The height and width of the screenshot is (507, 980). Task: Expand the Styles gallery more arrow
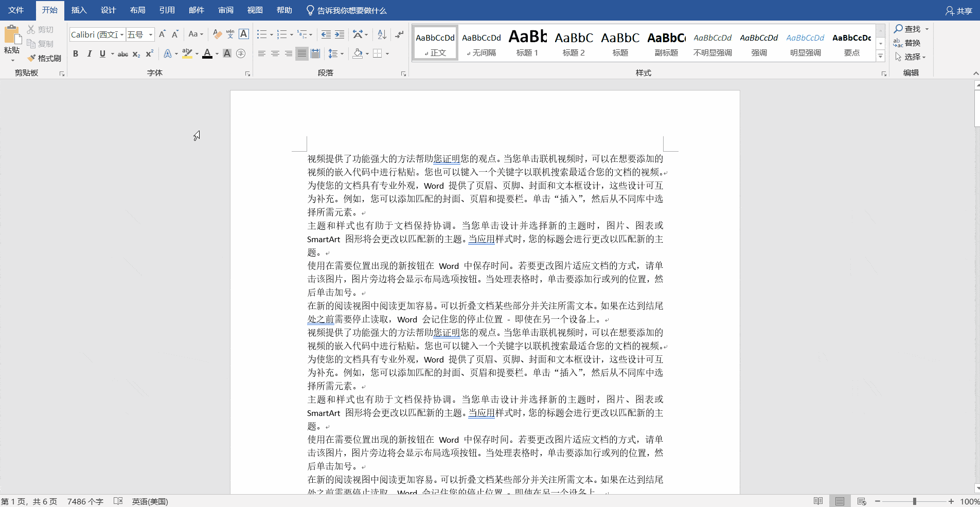click(880, 57)
